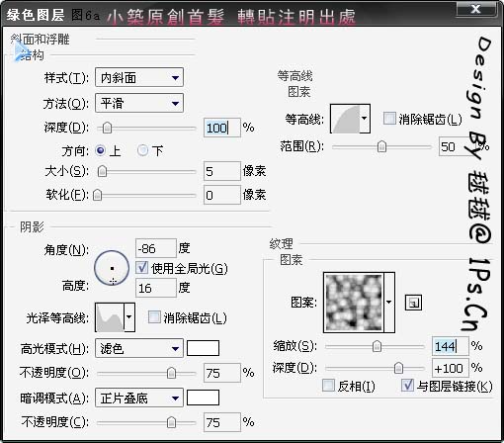Click the size field showing 5
This screenshot has width=504, height=443.
point(221,171)
